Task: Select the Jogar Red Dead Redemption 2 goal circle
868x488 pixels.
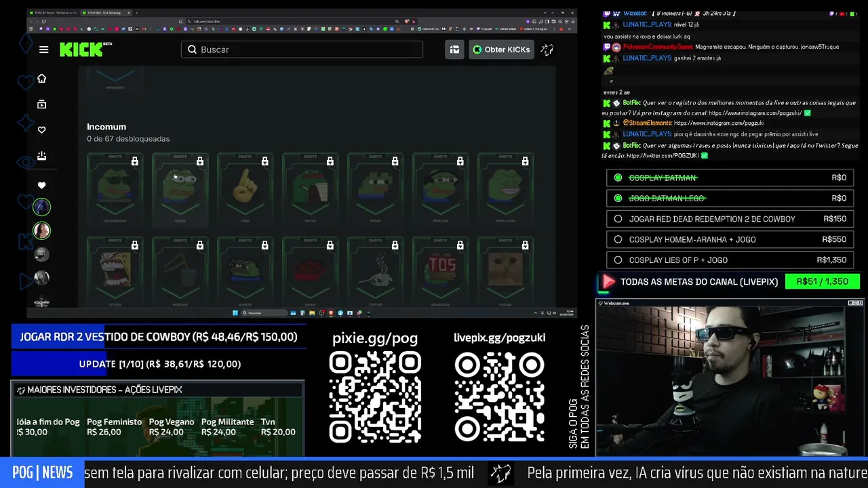Action: [618, 219]
